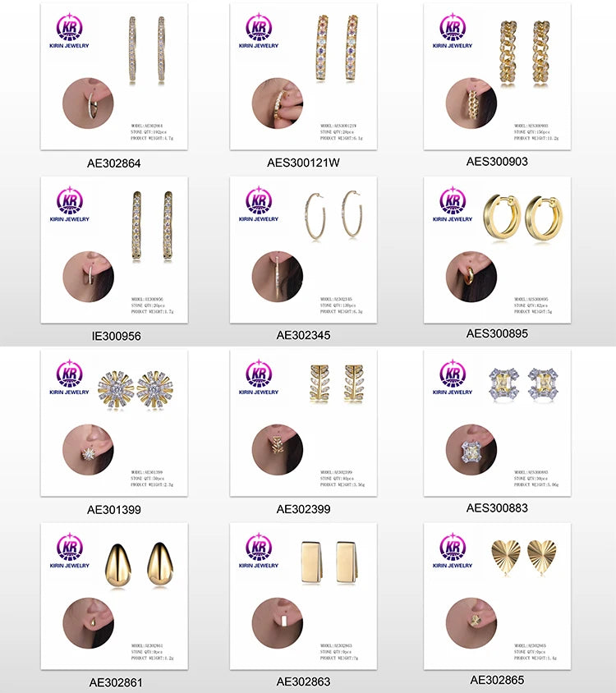The height and width of the screenshot is (693, 616).
Task: Click the ear model photo for AE302863
Action: point(278,623)
